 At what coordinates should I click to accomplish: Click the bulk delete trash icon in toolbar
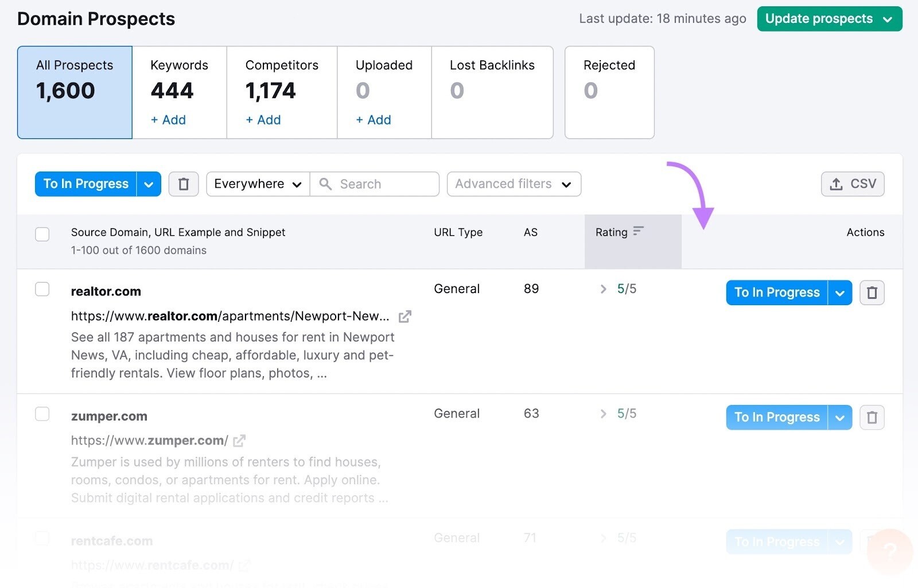[184, 184]
